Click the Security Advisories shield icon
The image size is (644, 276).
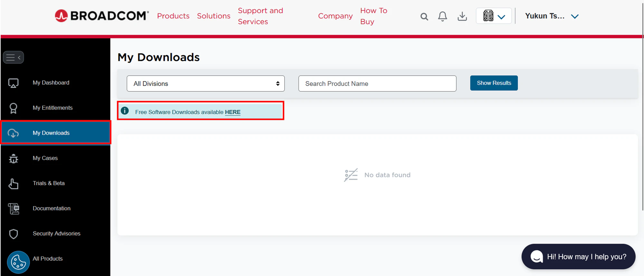[x=13, y=234]
